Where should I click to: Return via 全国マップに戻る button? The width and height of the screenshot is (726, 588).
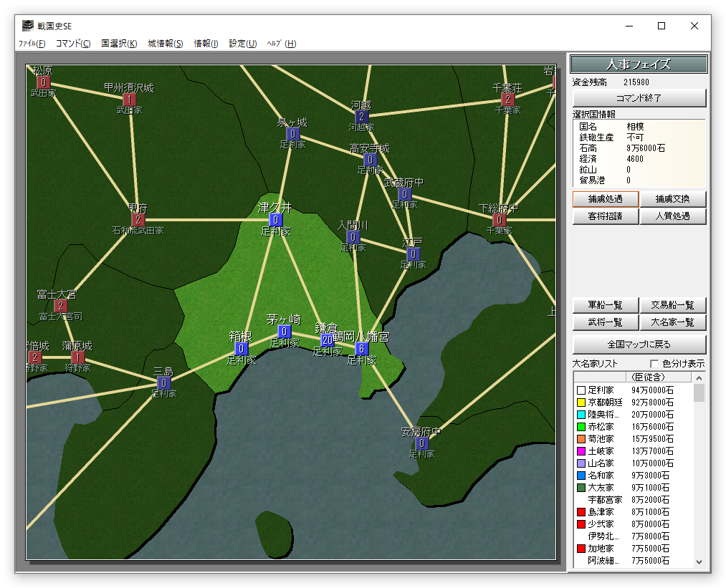tap(639, 344)
